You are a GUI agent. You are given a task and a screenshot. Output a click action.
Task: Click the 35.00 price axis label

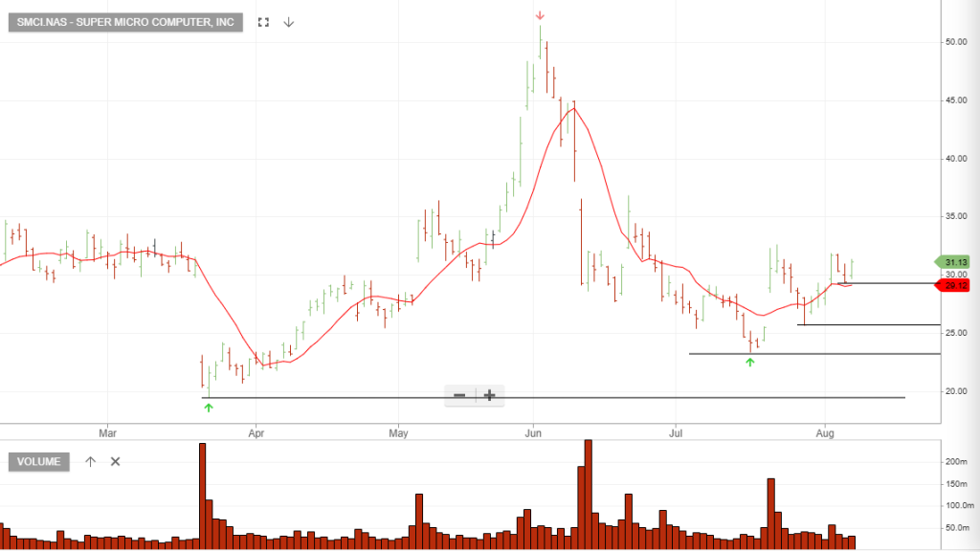point(956,216)
